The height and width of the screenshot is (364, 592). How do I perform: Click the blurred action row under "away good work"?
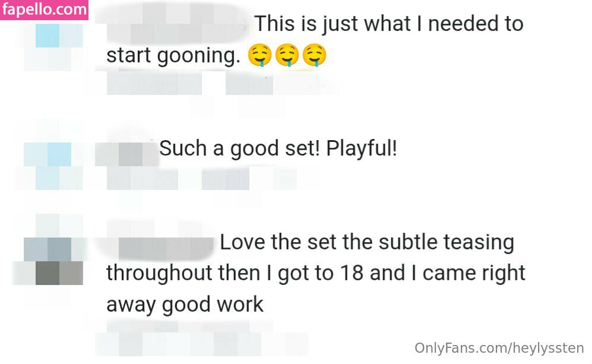202,344
